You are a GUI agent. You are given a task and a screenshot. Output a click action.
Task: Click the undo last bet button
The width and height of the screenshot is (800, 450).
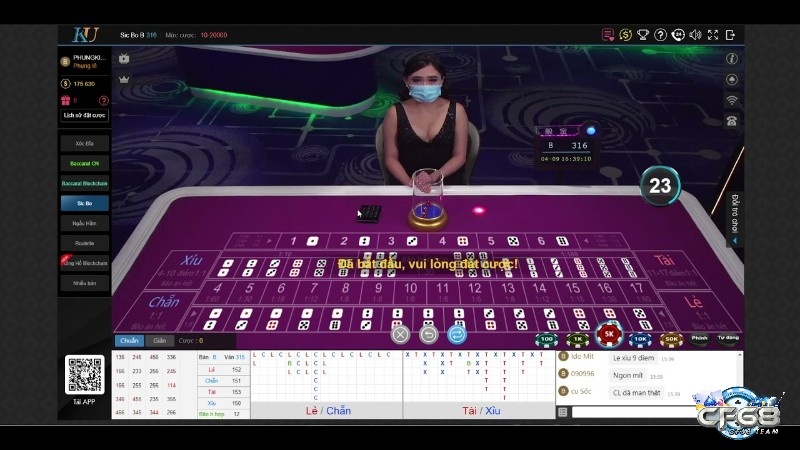[429, 335]
